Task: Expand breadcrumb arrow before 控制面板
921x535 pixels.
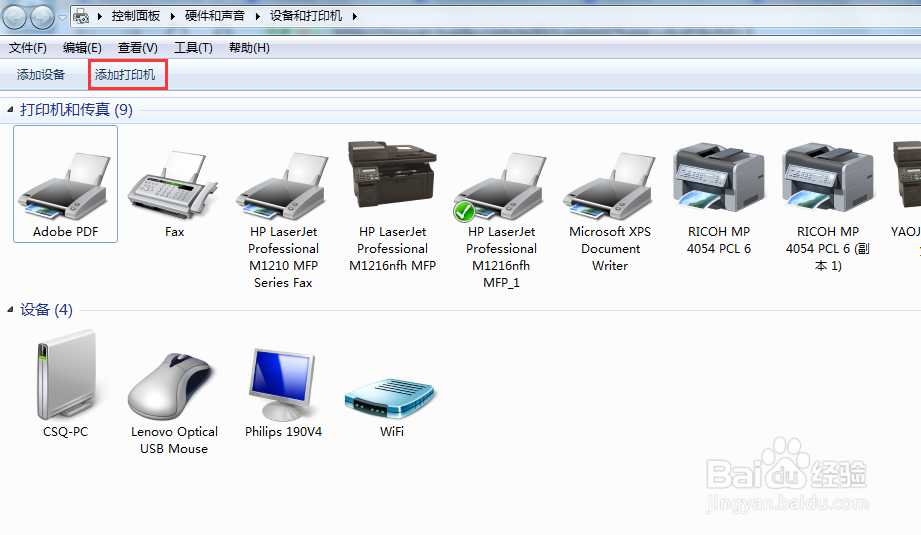Action: (100, 16)
